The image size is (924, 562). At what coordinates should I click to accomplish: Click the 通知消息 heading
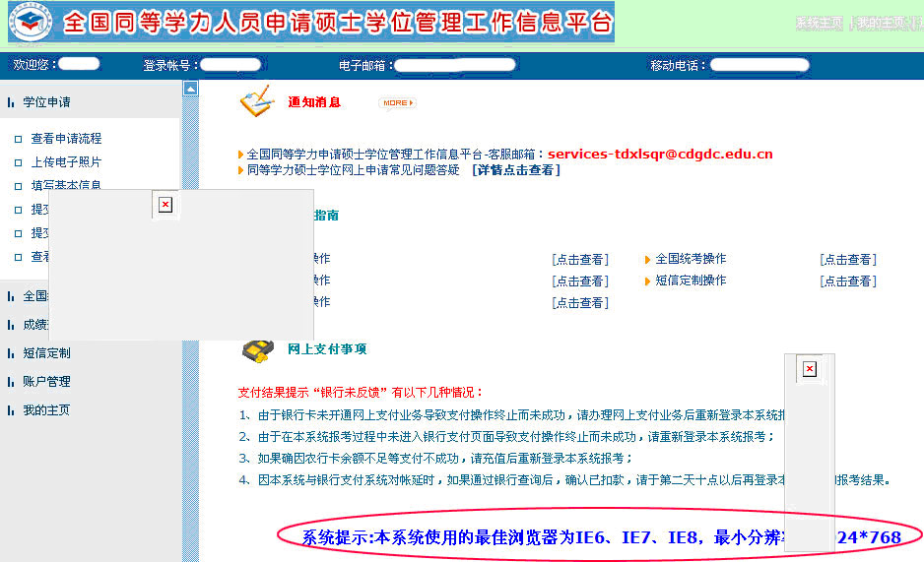pos(314,102)
